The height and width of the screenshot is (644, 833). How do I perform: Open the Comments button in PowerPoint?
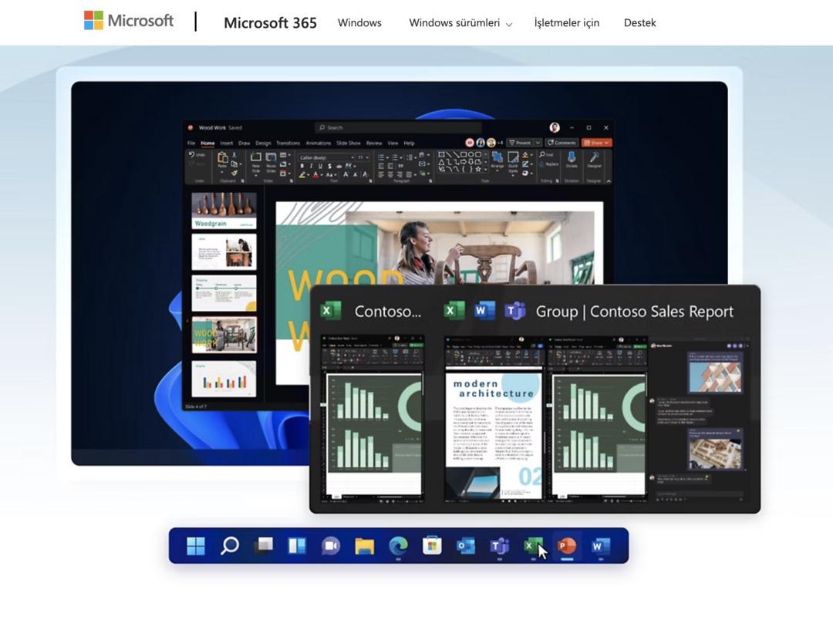point(562,143)
